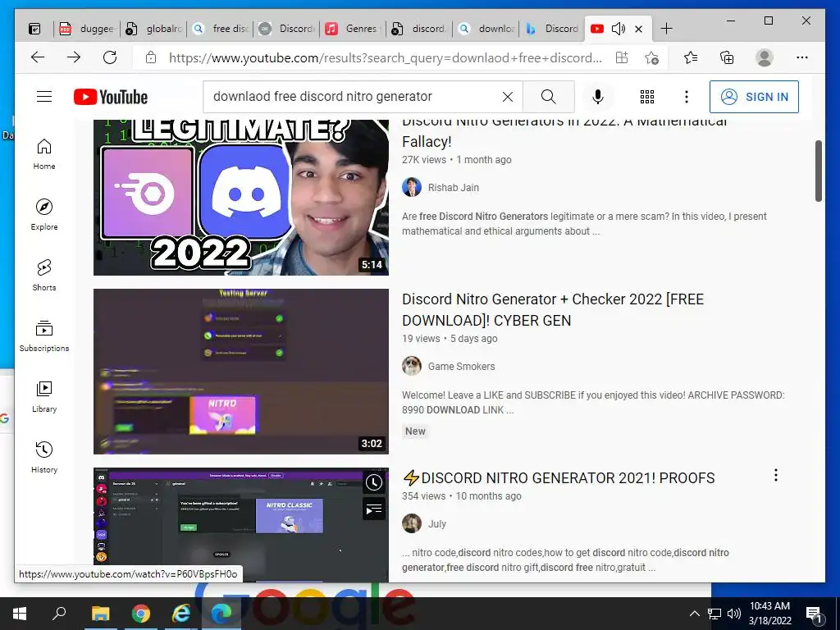
Task: Open Google Chrome from the taskbar
Action: (141, 614)
